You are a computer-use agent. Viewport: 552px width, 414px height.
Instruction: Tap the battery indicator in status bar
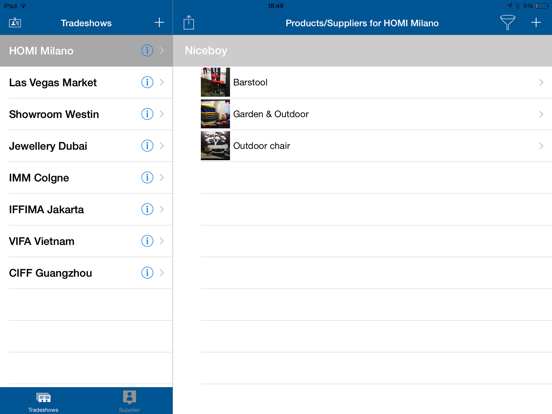pos(542,6)
